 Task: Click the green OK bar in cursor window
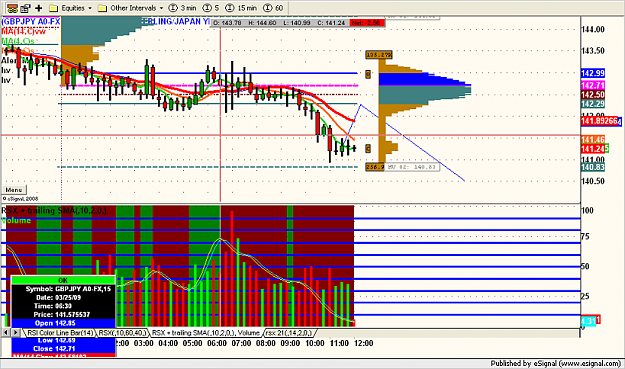(63, 280)
